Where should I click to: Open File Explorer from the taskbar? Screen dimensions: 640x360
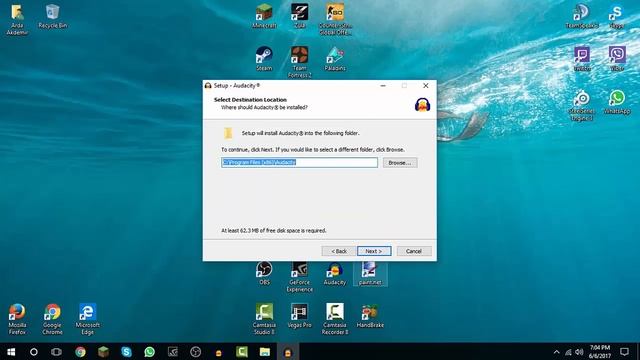tap(264, 351)
